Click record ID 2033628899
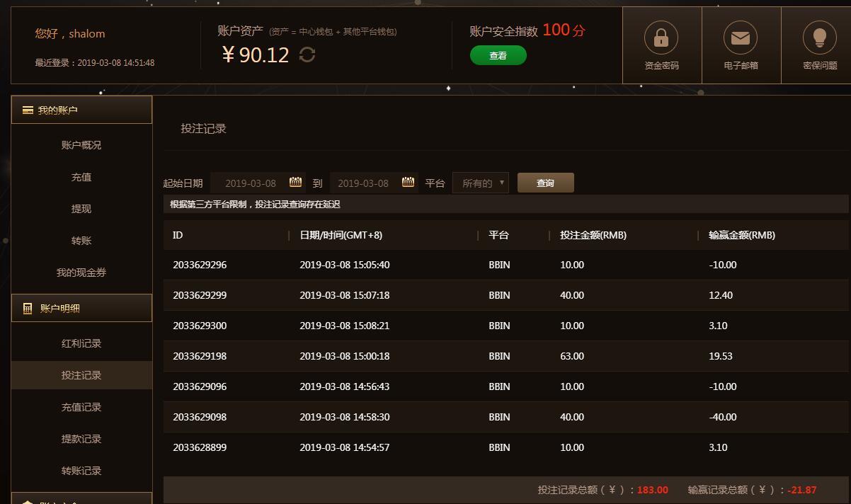Image resolution: width=851 pixels, height=504 pixels. pyautogui.click(x=200, y=447)
